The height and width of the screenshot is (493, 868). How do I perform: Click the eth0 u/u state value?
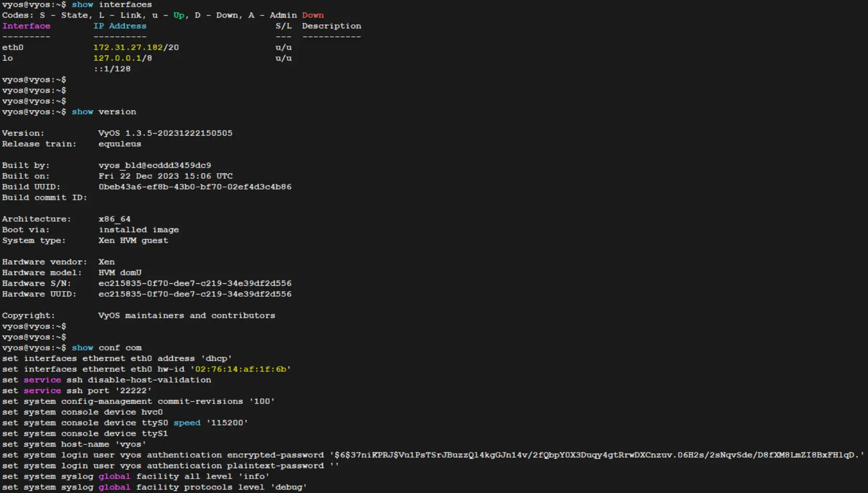tap(284, 47)
